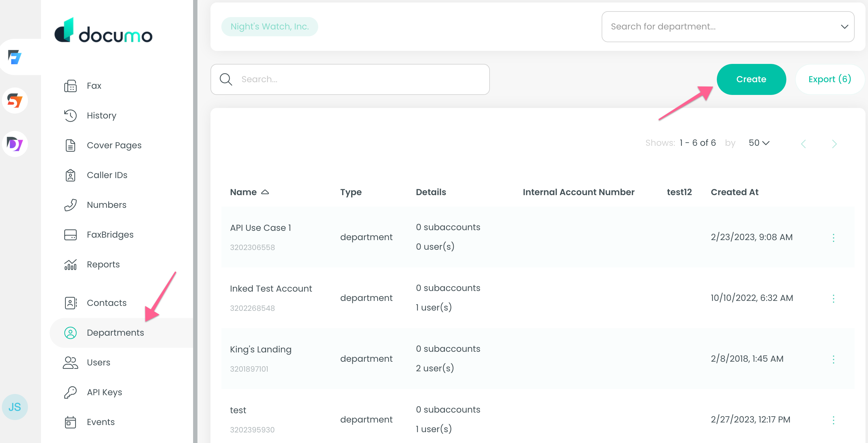Screen dimensions: 868x443
Task: Open options menu for Inked Test Account
Action: click(x=833, y=298)
